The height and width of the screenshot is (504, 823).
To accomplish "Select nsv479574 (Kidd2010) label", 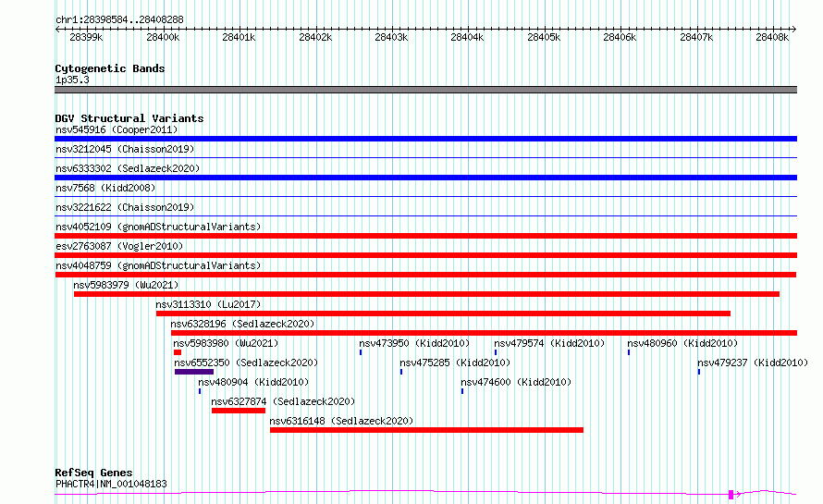I will click(x=549, y=343).
